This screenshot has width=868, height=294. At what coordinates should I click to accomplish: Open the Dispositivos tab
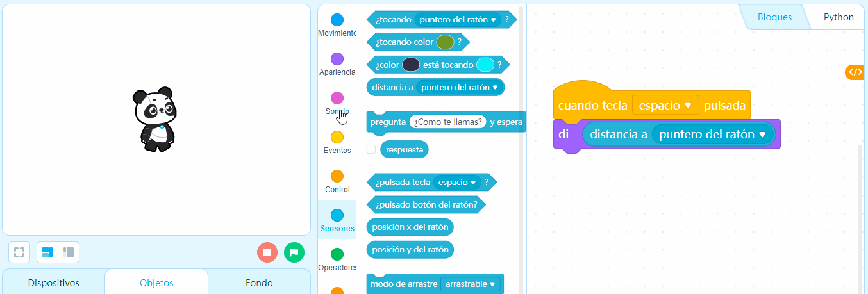coord(54,282)
